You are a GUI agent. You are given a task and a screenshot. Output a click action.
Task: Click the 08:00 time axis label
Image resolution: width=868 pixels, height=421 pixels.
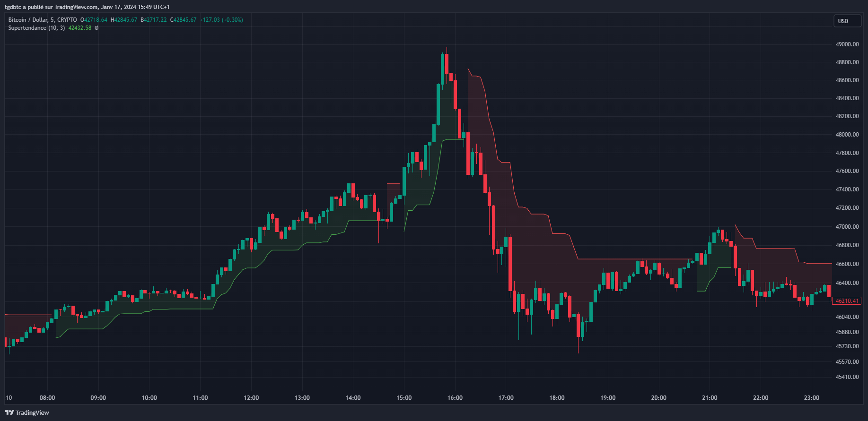(x=47, y=398)
